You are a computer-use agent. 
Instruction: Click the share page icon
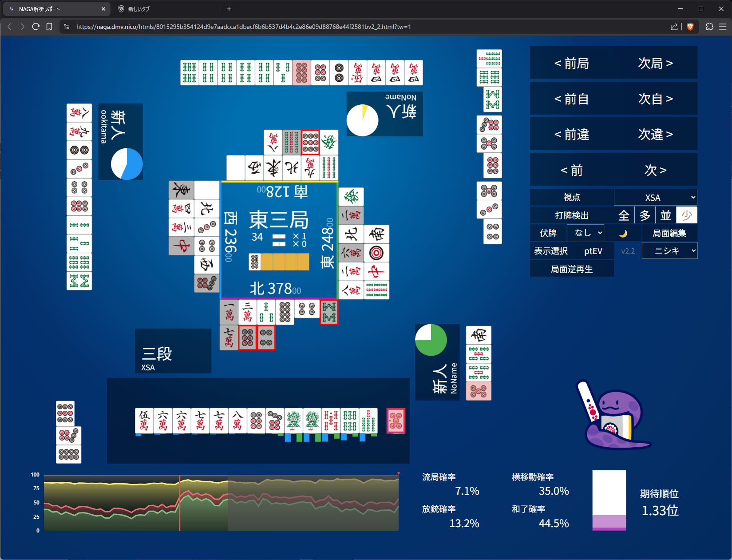click(674, 27)
